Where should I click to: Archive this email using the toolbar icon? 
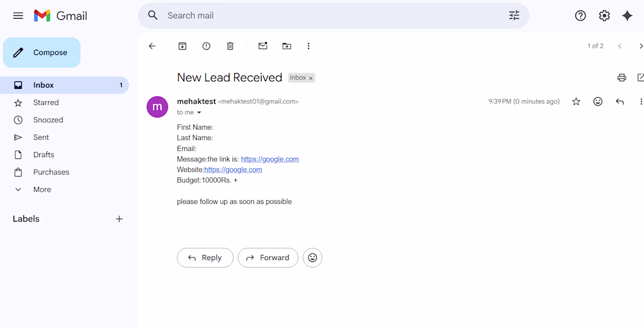coord(183,46)
